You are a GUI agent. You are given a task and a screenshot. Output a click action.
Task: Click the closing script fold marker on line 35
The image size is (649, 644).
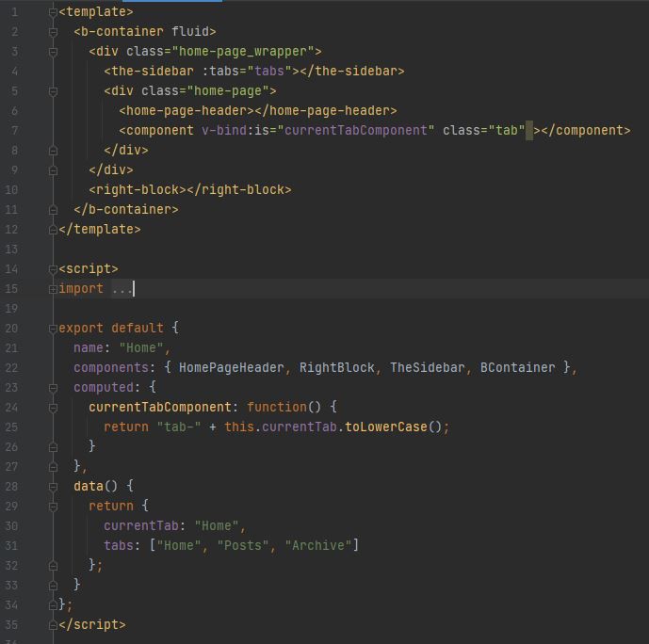[53, 625]
